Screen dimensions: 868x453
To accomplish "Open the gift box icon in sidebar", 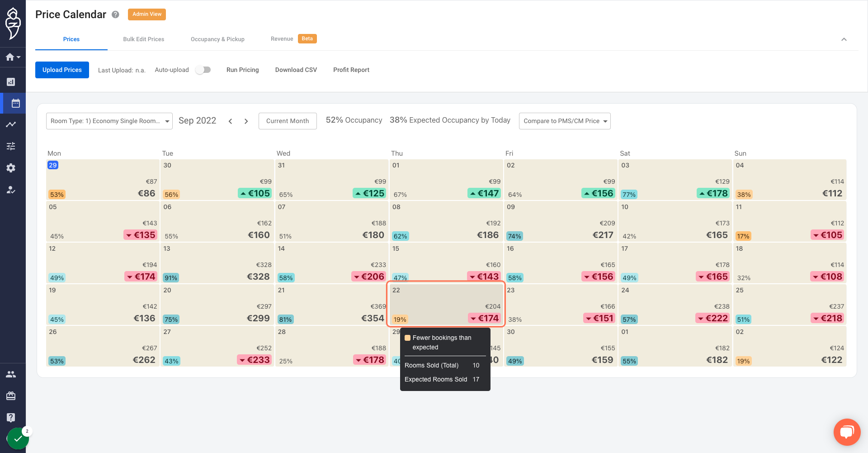I will pyautogui.click(x=11, y=396).
